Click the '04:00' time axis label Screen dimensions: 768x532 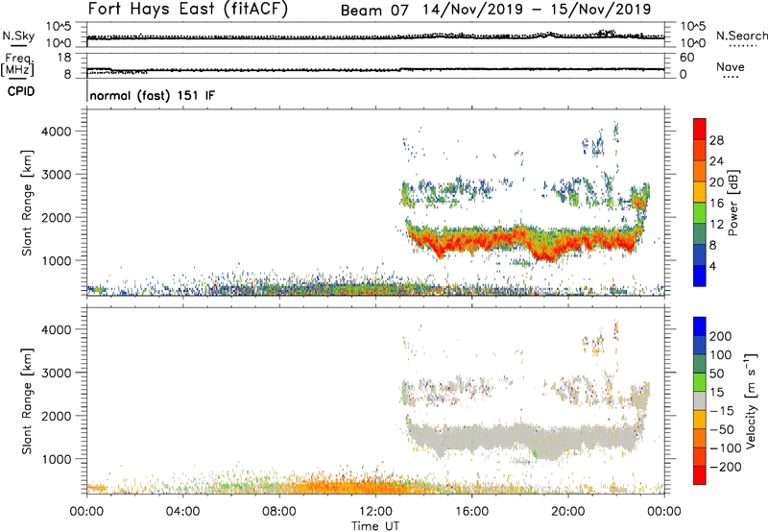[182, 512]
